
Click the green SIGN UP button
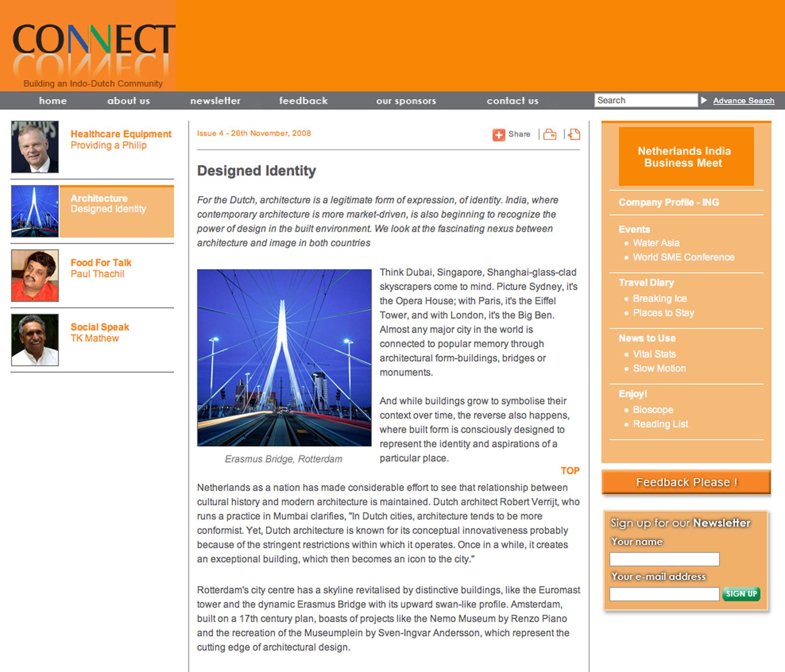pos(741,594)
